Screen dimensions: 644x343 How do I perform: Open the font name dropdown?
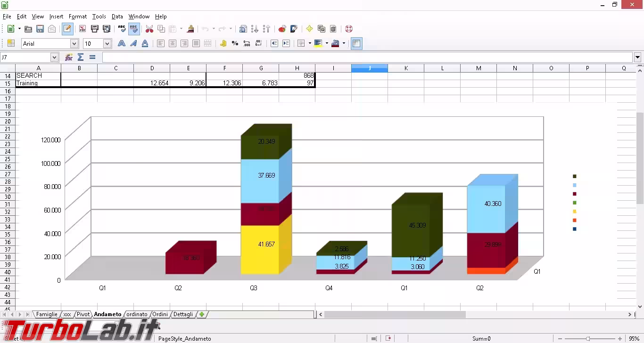pos(74,43)
